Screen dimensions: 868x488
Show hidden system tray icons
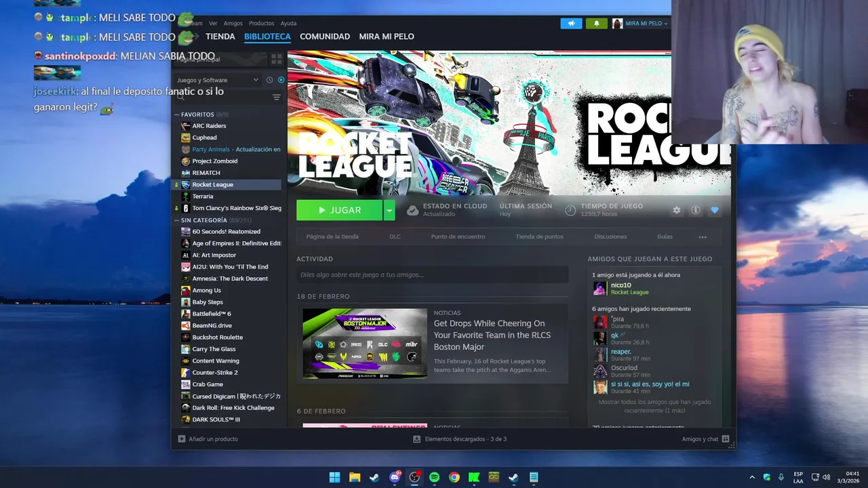[751, 477]
